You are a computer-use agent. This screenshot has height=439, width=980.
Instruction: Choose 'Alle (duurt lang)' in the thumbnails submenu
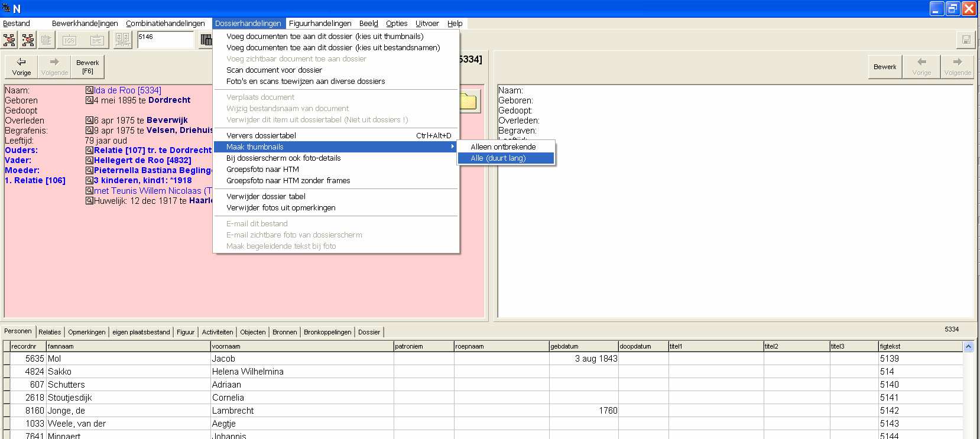506,158
